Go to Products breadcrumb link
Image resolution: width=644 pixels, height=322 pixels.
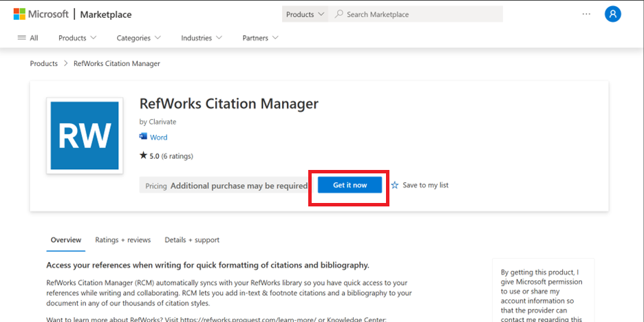tap(43, 64)
